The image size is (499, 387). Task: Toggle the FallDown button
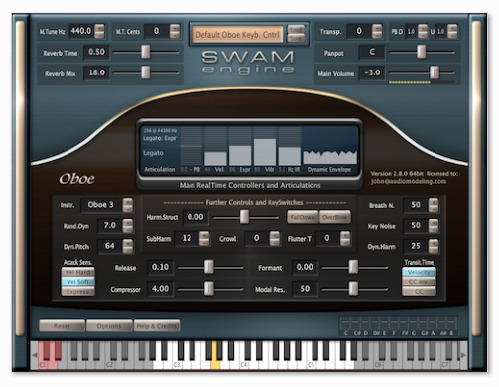coord(303,217)
